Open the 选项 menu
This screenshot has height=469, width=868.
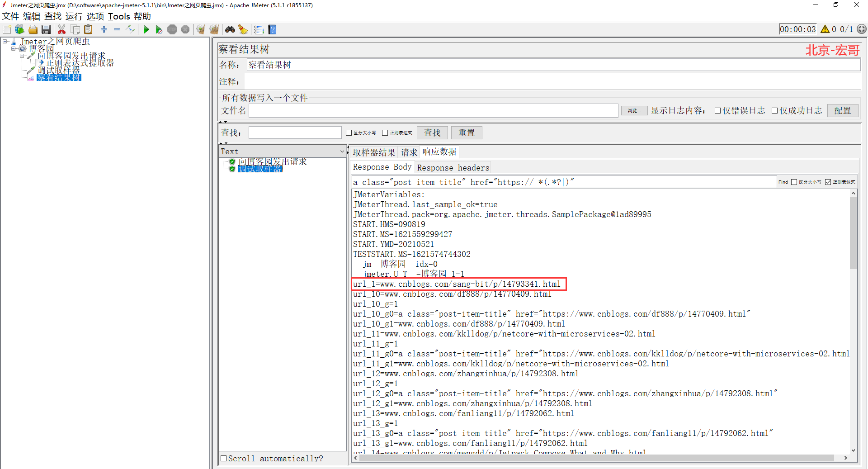tap(95, 16)
